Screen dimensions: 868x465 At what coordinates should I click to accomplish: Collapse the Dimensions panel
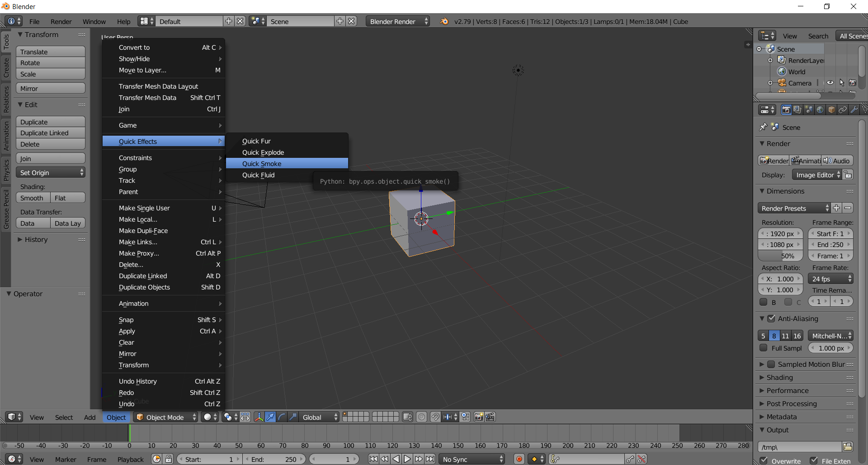[x=762, y=191]
